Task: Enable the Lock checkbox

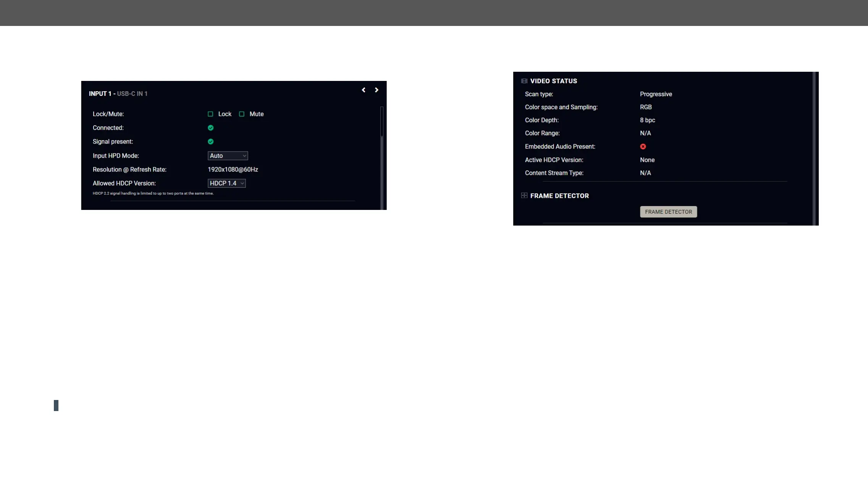Action: 210,114
